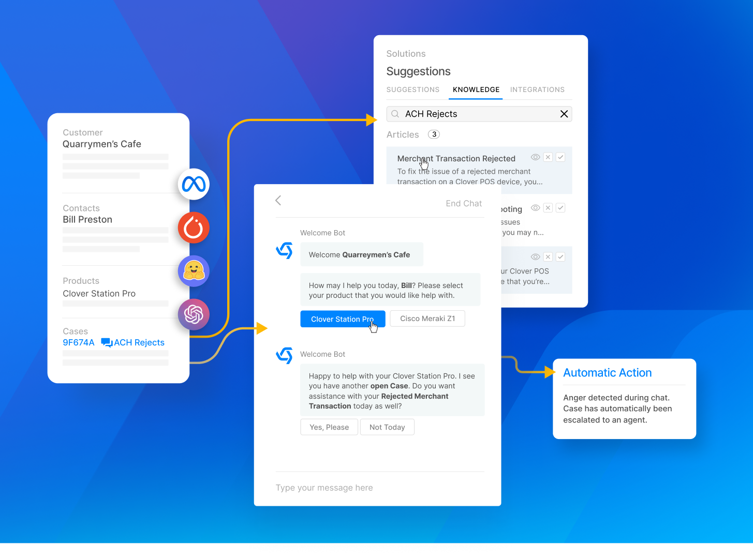753x560 pixels.
Task: Preview the third Clover POS article eye icon
Action: click(536, 257)
